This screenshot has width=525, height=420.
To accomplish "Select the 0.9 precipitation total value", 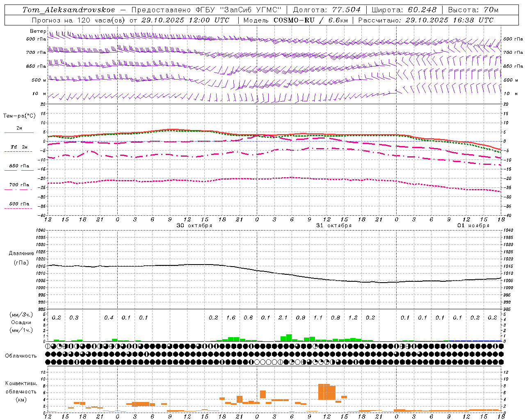I will click(x=301, y=318).
